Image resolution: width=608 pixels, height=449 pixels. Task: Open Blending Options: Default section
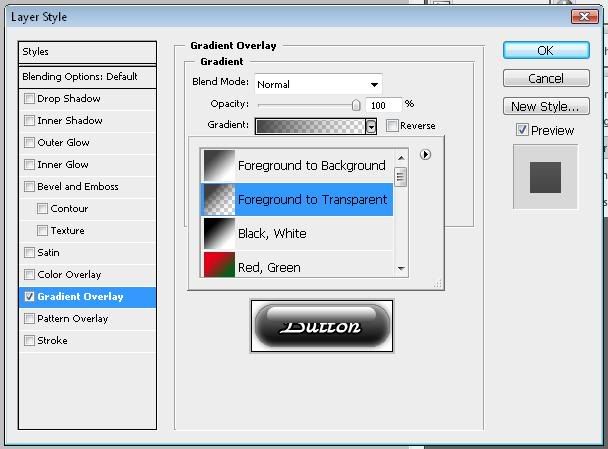tap(88, 77)
